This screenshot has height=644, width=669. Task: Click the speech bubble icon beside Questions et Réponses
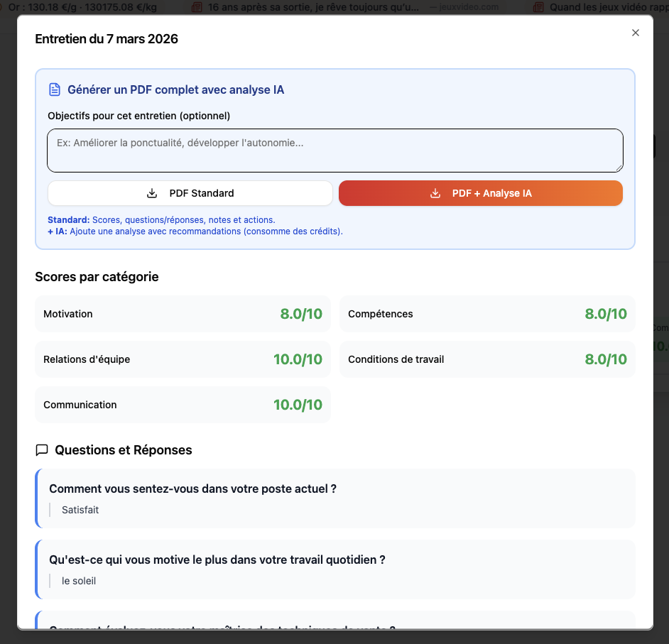[x=42, y=449]
